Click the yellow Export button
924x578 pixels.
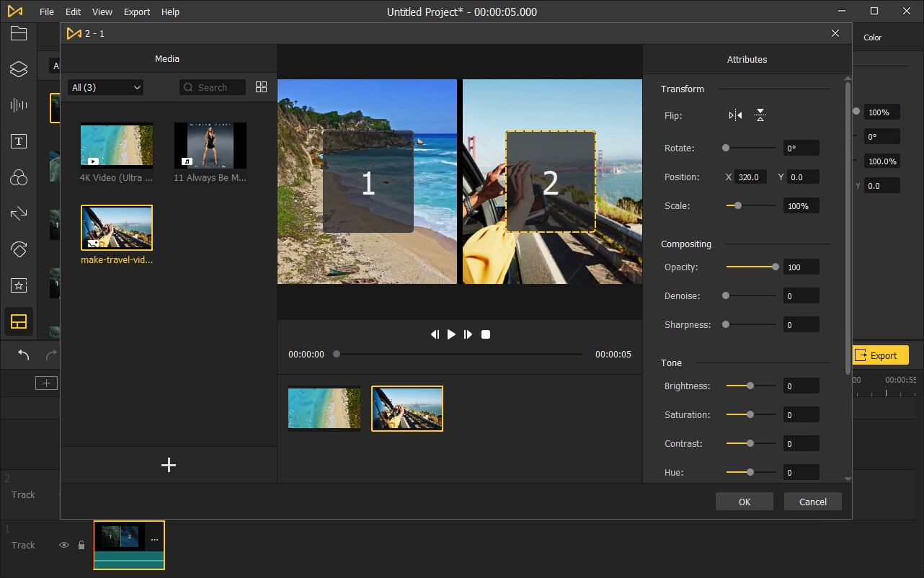(880, 355)
